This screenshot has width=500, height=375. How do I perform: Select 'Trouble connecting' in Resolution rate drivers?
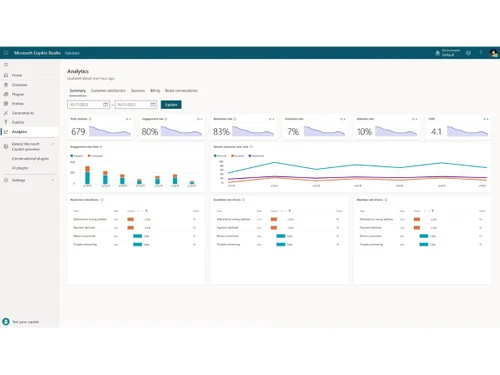coord(85,244)
